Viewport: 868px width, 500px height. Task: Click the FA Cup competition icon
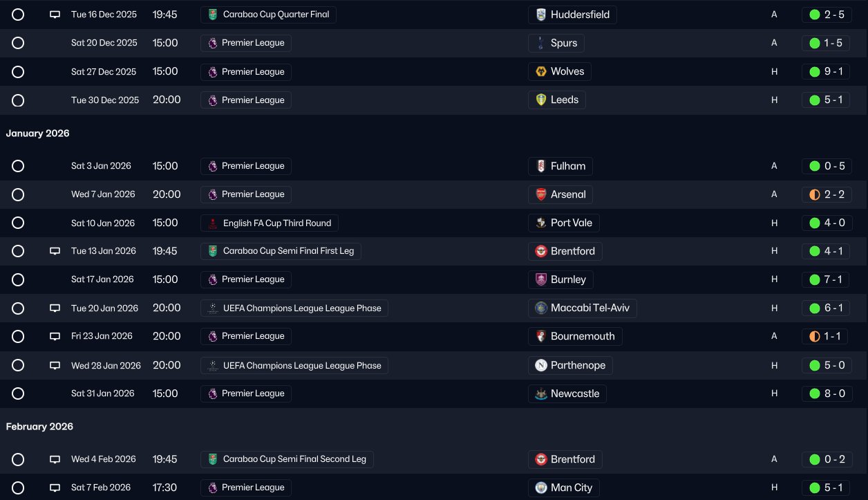tap(213, 223)
